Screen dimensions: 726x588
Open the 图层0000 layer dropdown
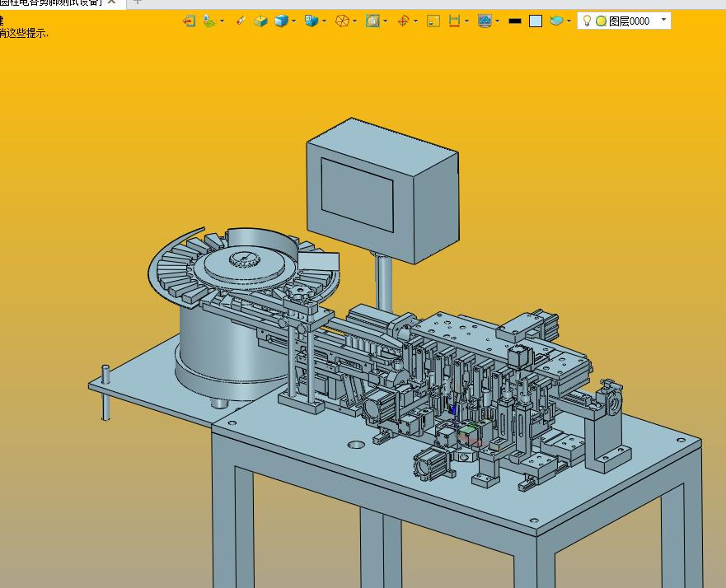click(663, 20)
